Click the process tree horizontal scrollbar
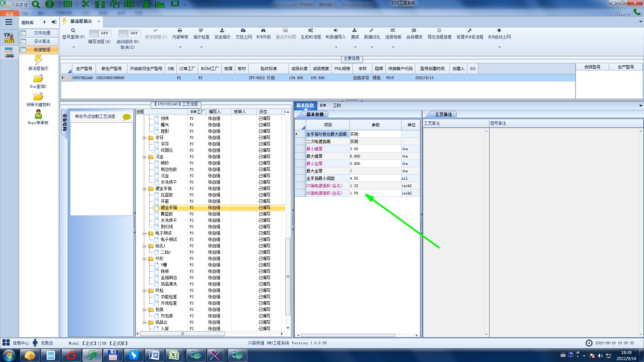Screen dimensions: 644x362 tap(182, 334)
